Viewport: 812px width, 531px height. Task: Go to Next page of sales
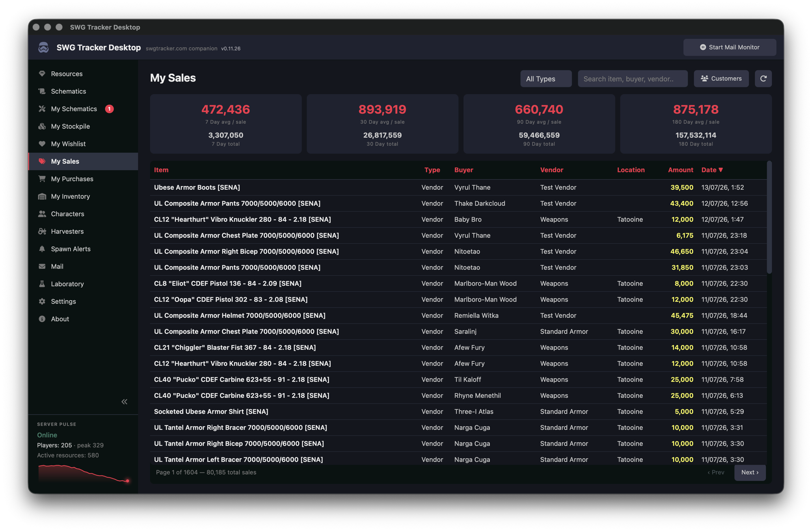coord(749,472)
